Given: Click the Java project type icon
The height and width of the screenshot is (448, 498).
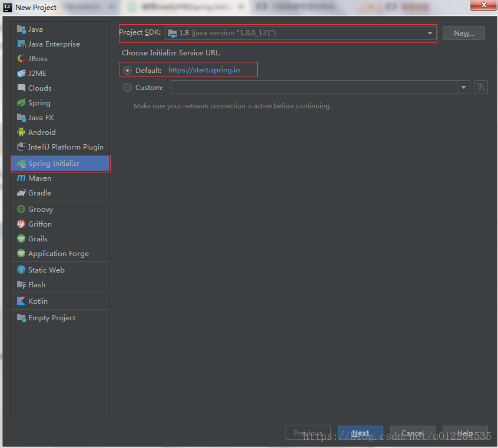Looking at the screenshot, I should [21, 29].
